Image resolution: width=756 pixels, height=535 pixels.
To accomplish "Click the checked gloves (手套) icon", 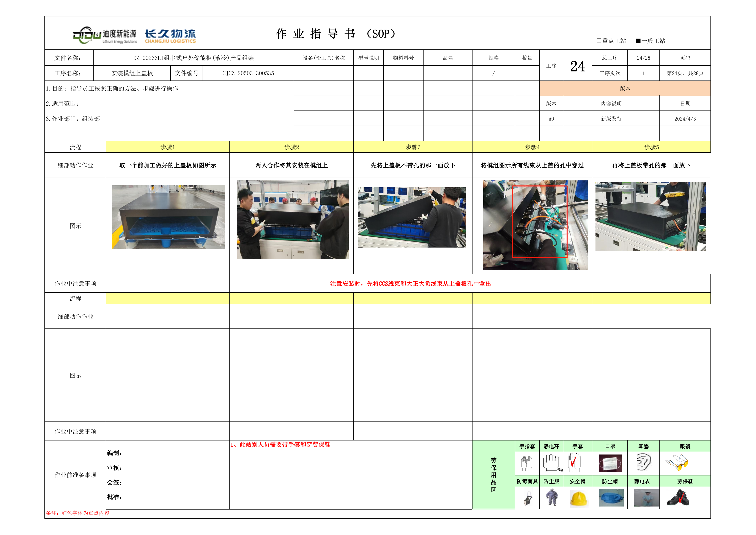I will click(574, 462).
